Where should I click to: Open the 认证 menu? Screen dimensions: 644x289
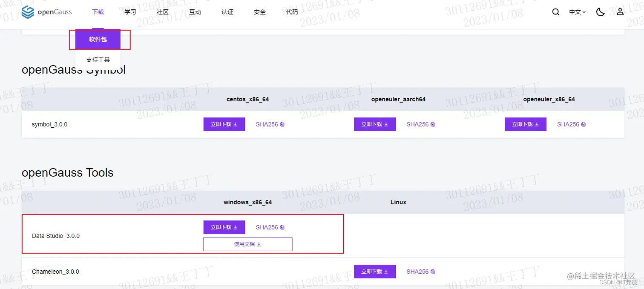pyautogui.click(x=227, y=12)
